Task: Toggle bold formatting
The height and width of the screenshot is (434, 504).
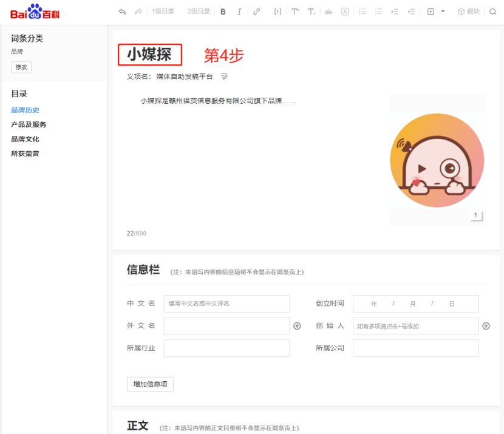Action: [x=223, y=12]
